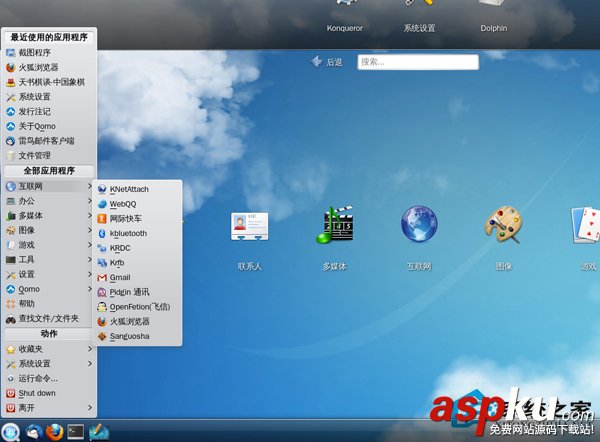Screen dimensions: 600x442
Task: Click the 后退 back button
Action: tap(326, 62)
